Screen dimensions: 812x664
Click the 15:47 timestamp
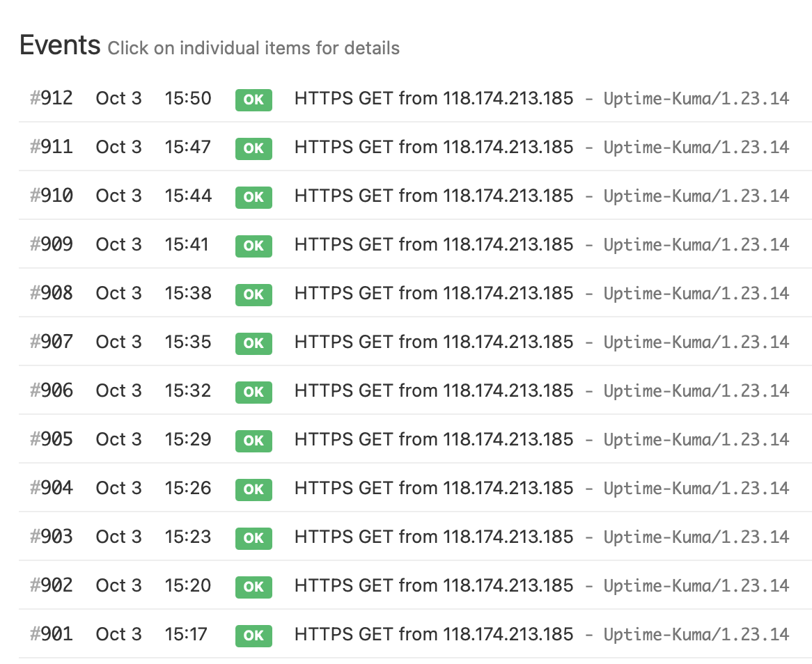pos(187,147)
